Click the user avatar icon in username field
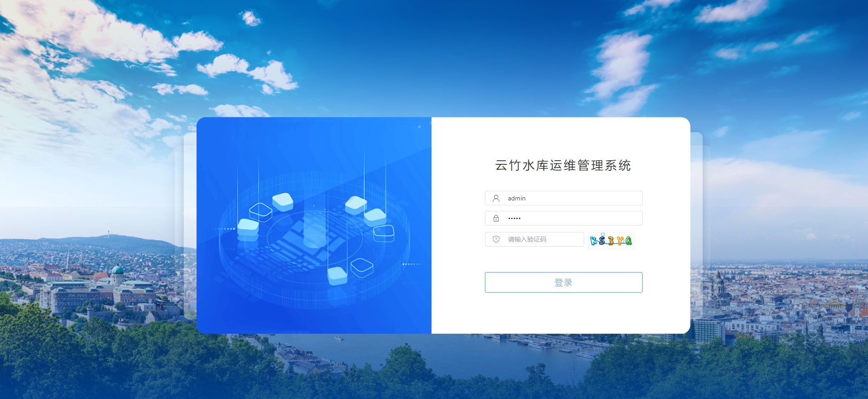 [x=496, y=198]
